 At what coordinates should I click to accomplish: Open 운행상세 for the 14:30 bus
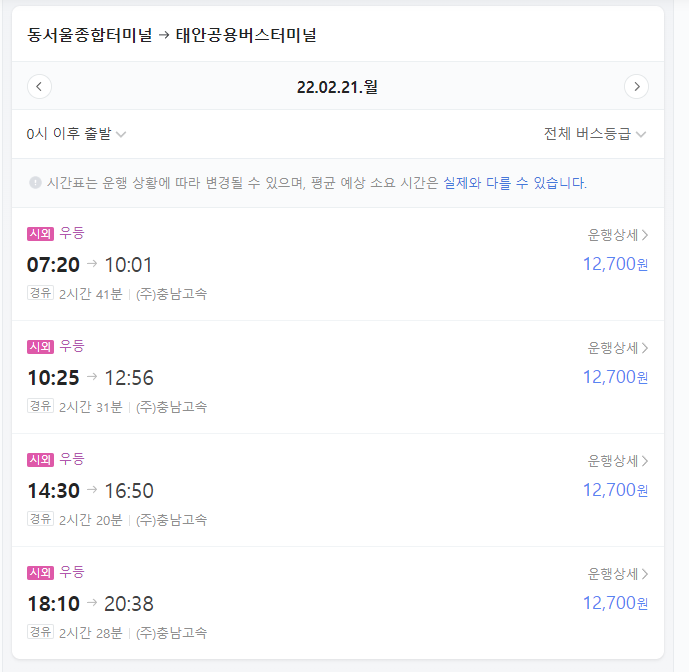(x=618, y=461)
